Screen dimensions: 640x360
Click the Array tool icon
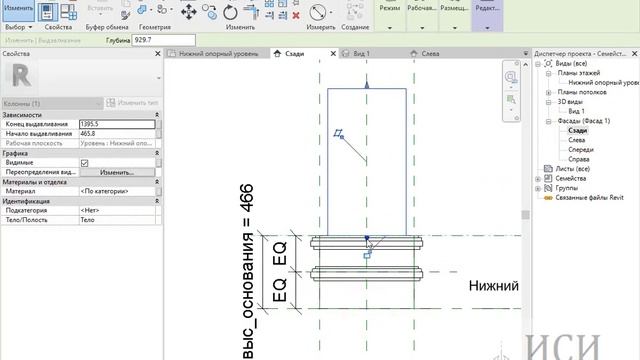[x=269, y=4]
